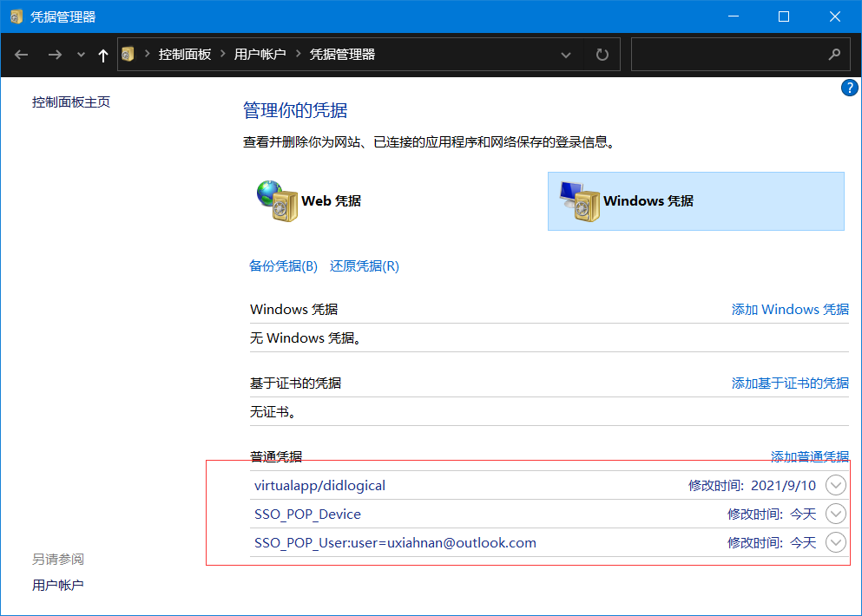This screenshot has height=616, width=862.
Task: Open 控制面板 breadcrumb
Action: (185, 54)
